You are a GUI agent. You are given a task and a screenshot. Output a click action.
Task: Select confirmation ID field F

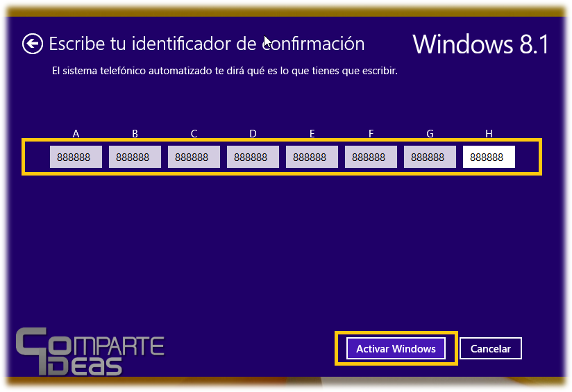[371, 157]
